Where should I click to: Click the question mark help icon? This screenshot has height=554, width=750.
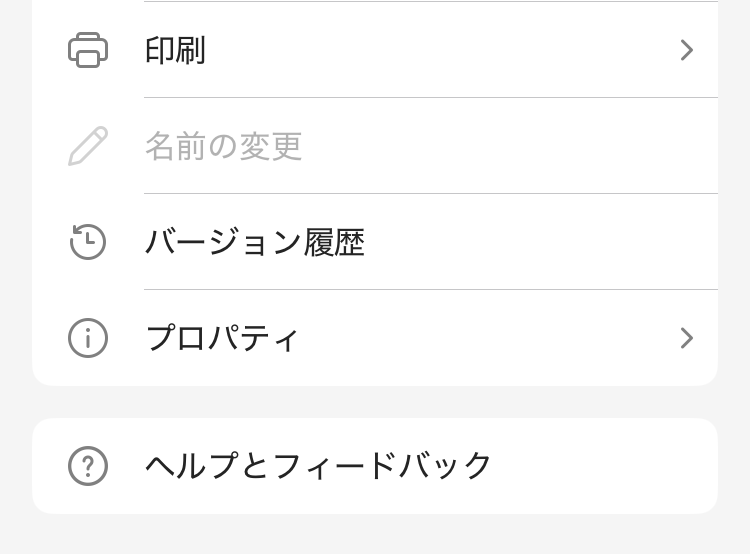click(88, 466)
